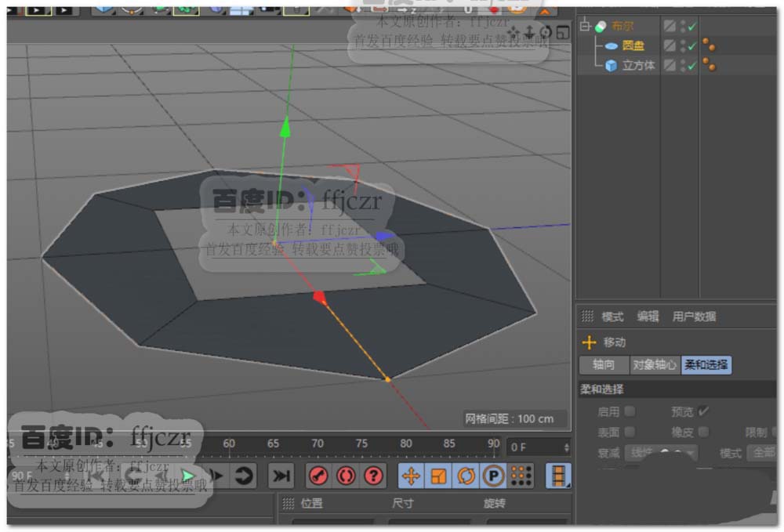The width and height of the screenshot is (784, 532).
Task: Click the viewport rotate camera icon
Action: click(x=546, y=32)
